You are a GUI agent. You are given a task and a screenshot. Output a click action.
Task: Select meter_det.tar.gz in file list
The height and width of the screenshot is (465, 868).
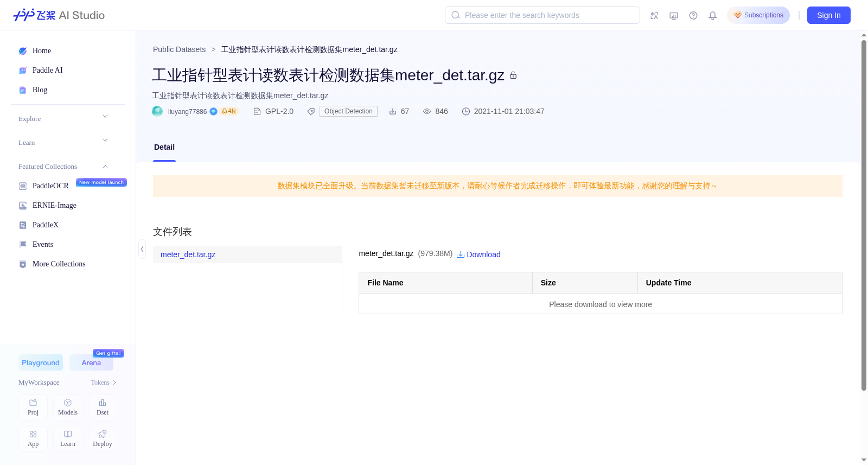(x=247, y=254)
